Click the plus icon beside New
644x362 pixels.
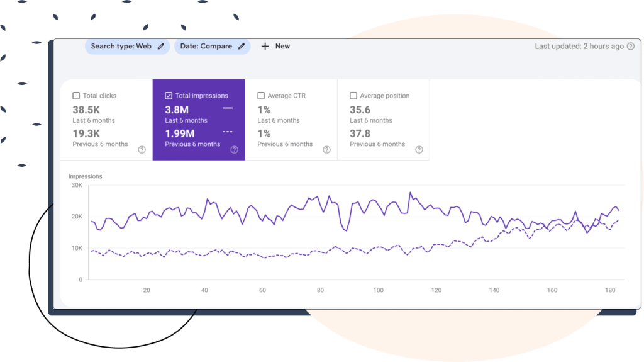tap(265, 47)
